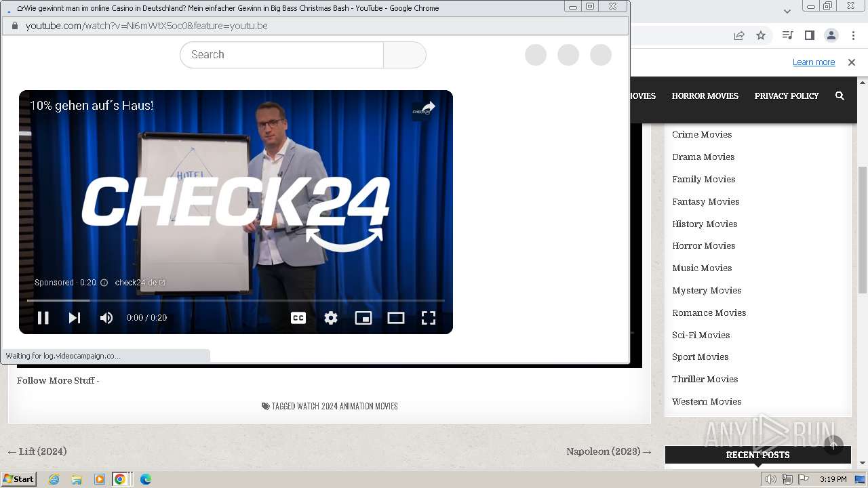The width and height of the screenshot is (868, 488).
Task: Toggle Chrome side panel icon
Action: coord(809,36)
